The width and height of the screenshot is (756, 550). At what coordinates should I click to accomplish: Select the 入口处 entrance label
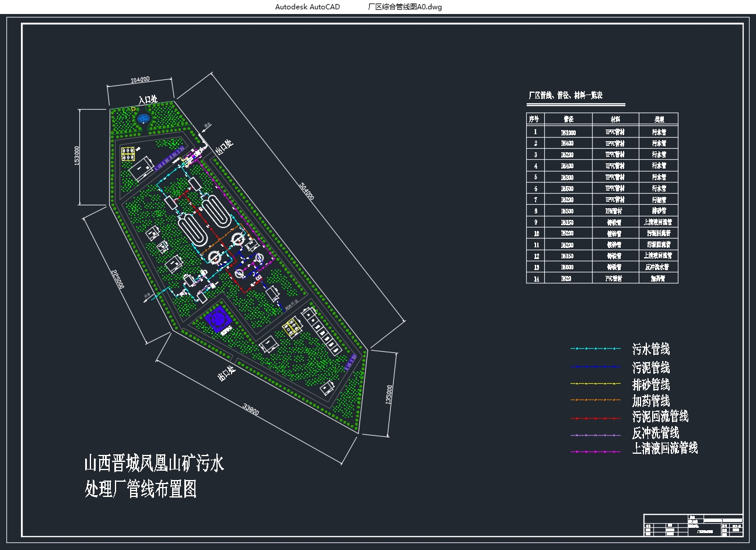click(148, 99)
